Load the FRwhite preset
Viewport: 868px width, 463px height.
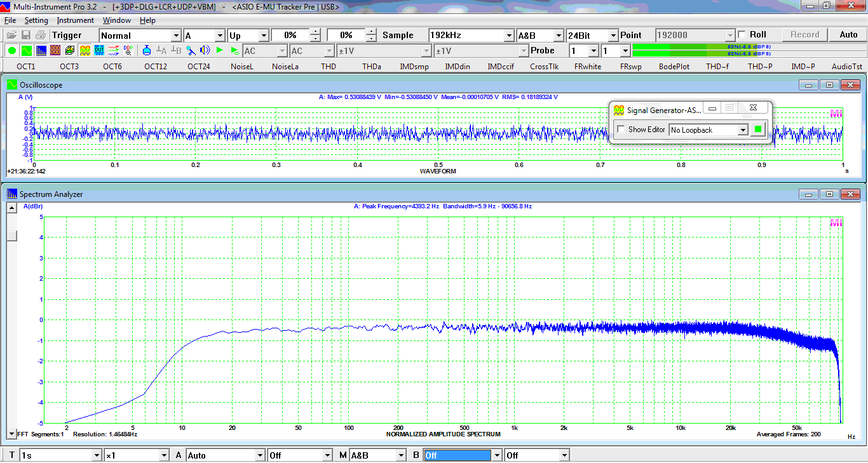(x=588, y=66)
